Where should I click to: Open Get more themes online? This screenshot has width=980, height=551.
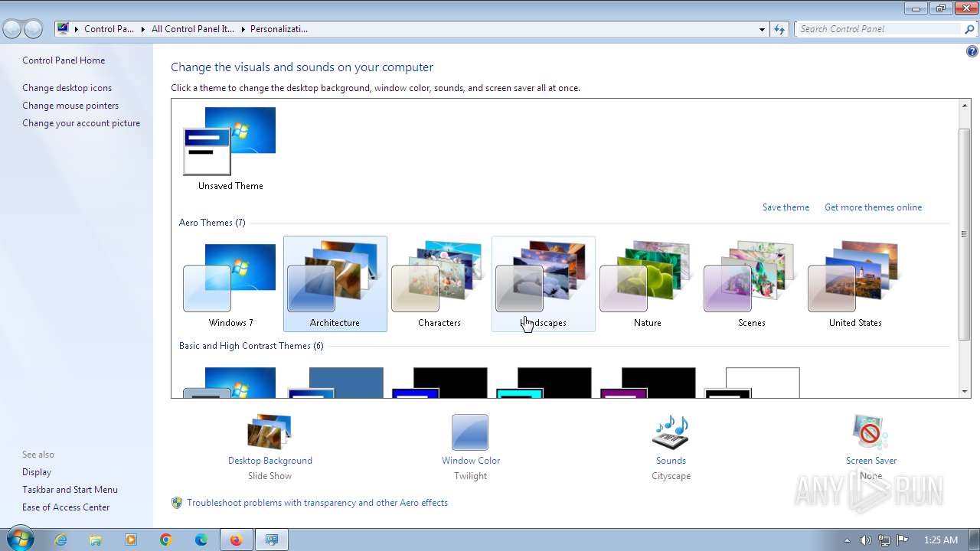[x=873, y=207]
